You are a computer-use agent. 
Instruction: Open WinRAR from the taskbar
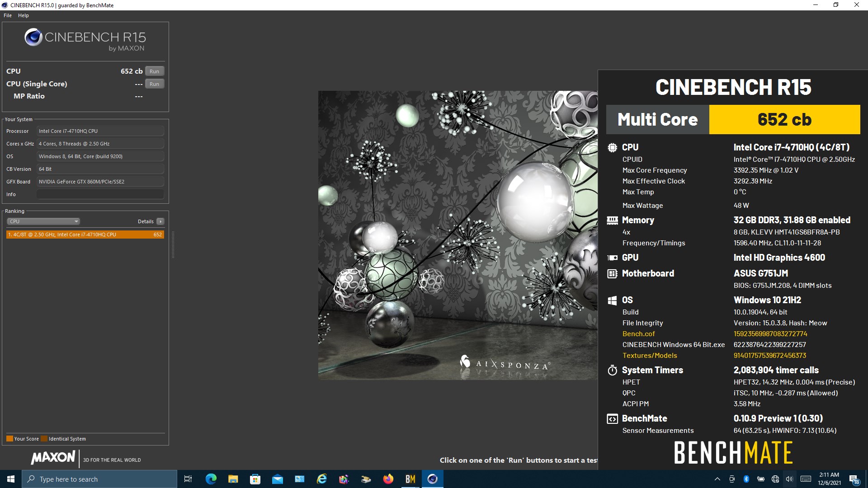344,479
